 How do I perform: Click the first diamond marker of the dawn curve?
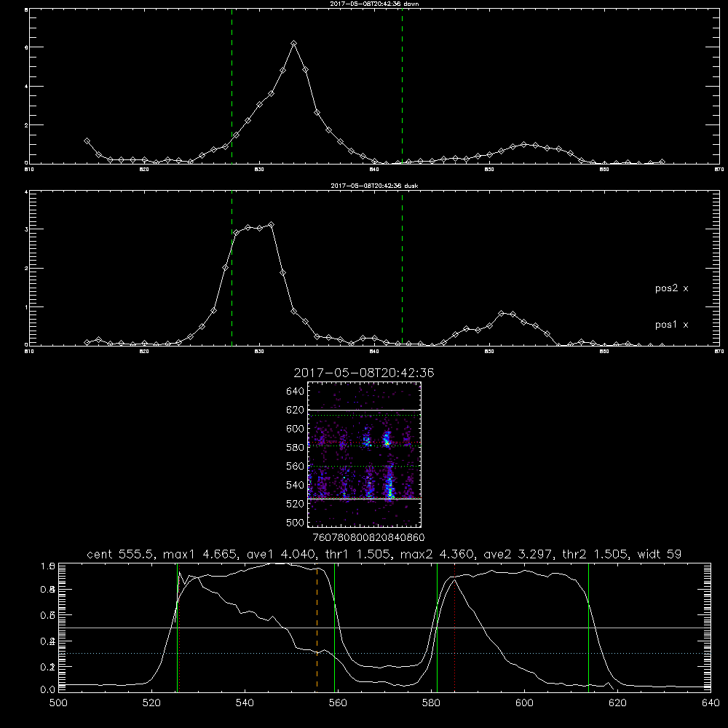(87, 141)
